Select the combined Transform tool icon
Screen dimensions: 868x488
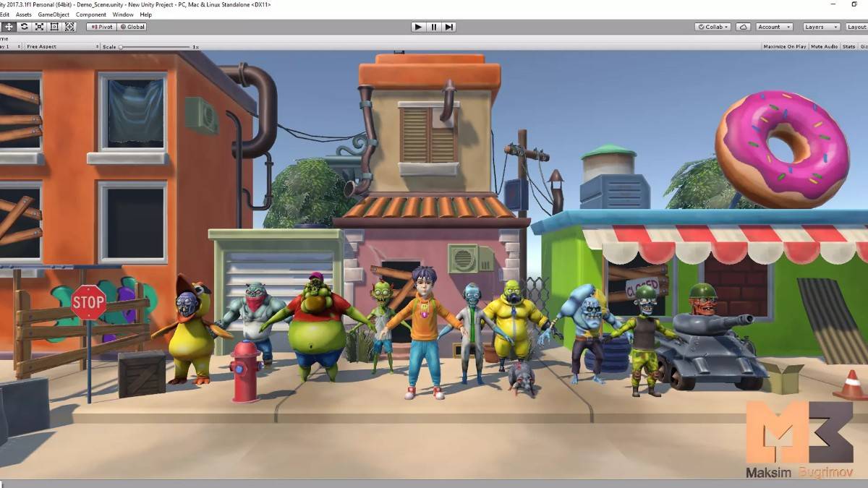(69, 27)
